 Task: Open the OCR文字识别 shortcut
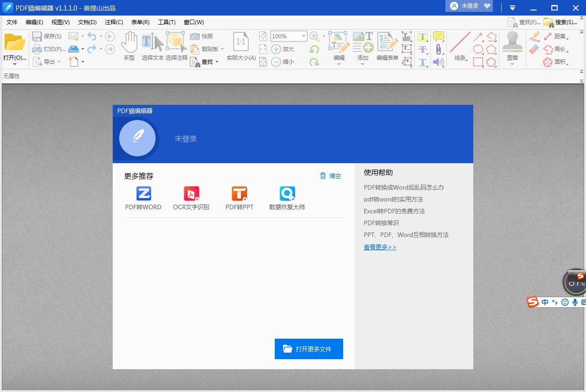191,197
